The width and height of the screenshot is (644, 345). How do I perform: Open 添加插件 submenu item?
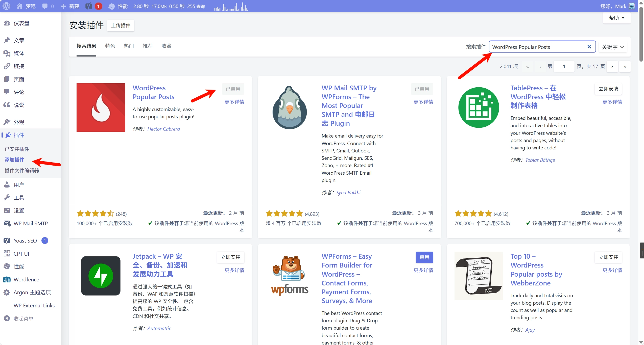14,160
